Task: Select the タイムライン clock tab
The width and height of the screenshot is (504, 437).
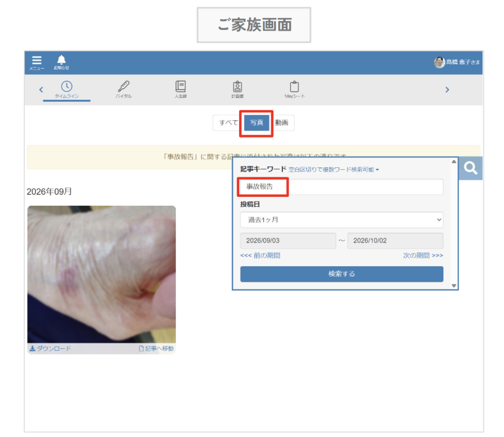Action: (x=66, y=90)
